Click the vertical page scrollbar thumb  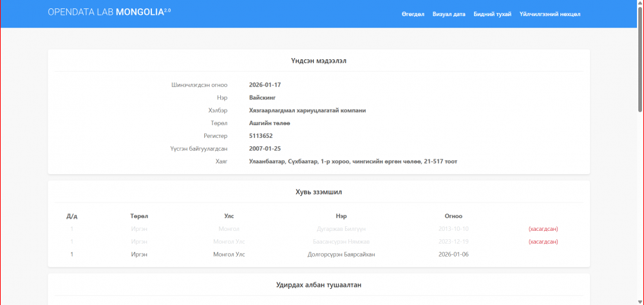click(639, 58)
